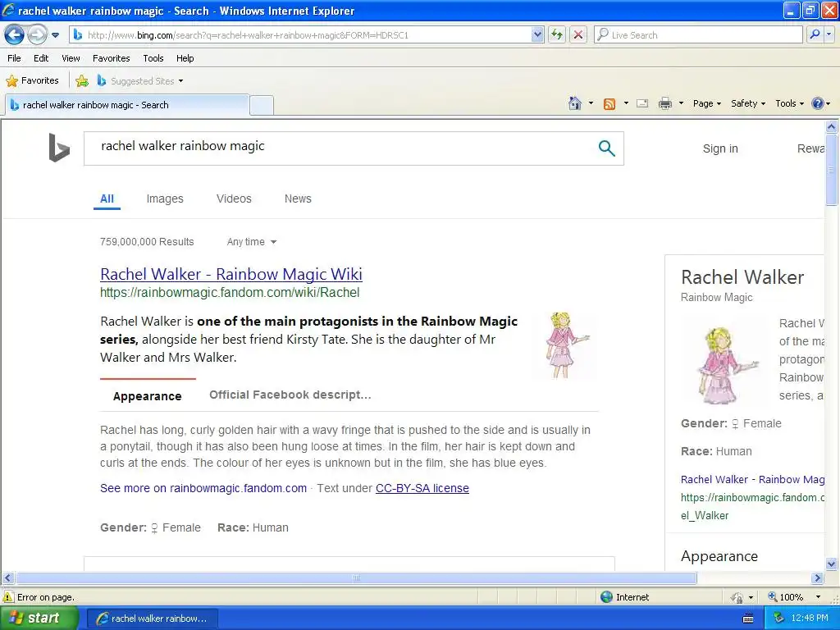Open sidebar Rachel Walker - Rainbow Mag link
This screenshot has width=840, height=630.
pos(753,480)
